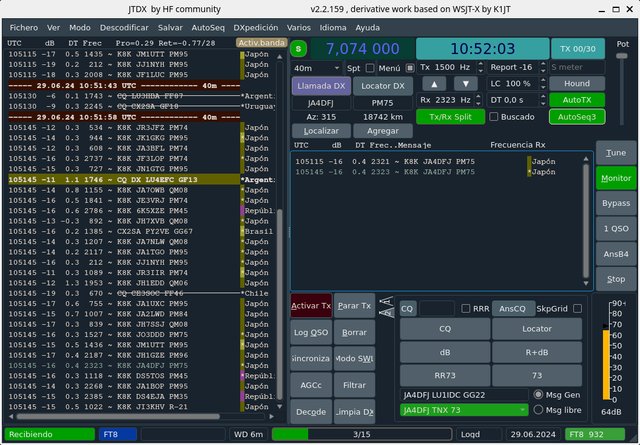Open the Ayuda menu
This screenshot has height=445, width=640.
coord(367,28)
